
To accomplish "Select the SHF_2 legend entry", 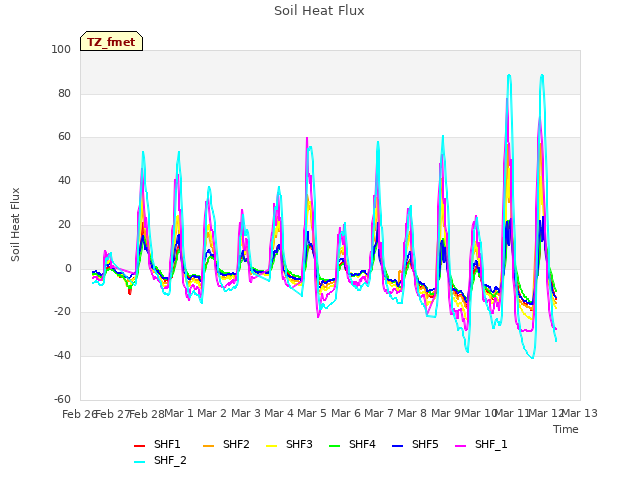I will (x=160, y=460).
